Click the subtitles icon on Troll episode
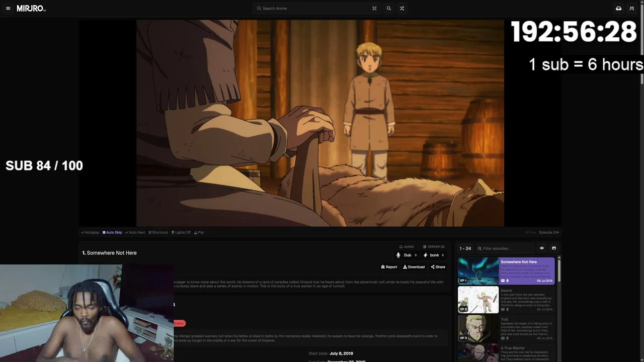 click(503, 338)
